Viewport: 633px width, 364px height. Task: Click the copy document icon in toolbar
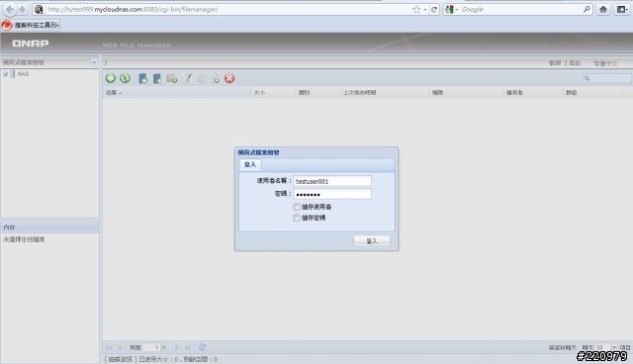pyautogui.click(x=201, y=78)
